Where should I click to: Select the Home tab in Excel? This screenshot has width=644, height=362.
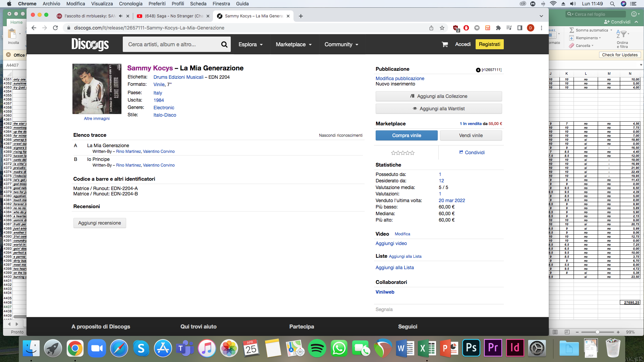coord(16,22)
